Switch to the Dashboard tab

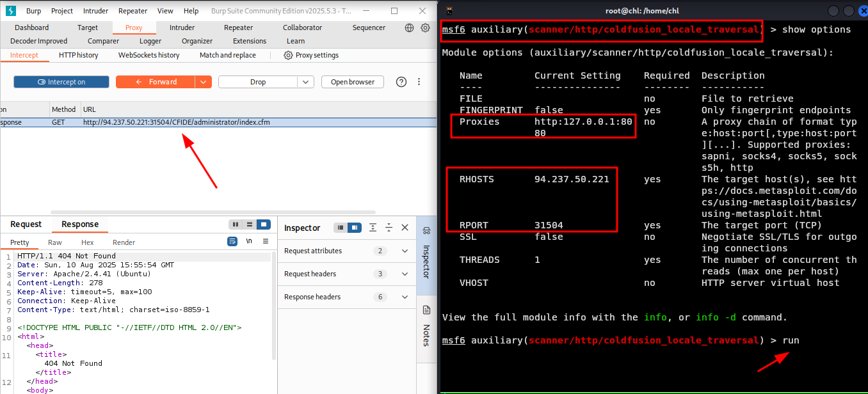pyautogui.click(x=31, y=28)
